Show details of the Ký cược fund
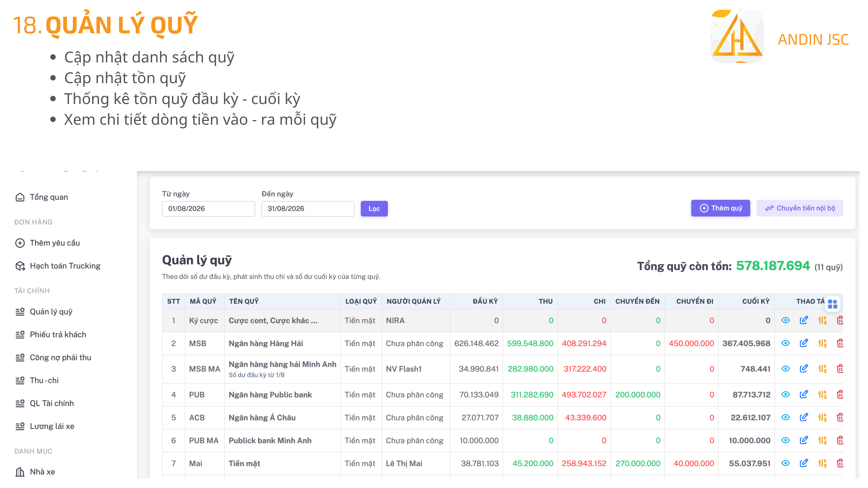Image resolution: width=868 pixels, height=488 pixels. coord(785,320)
